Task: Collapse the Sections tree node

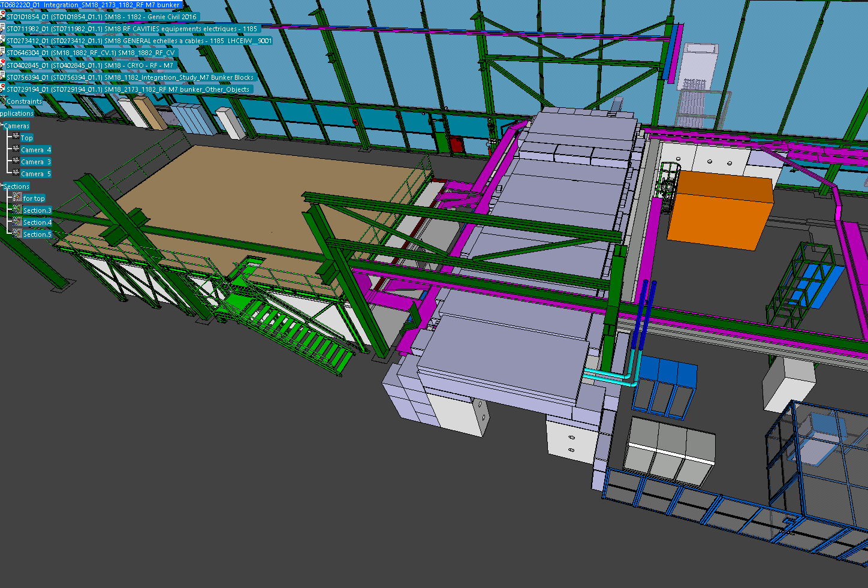Action: pos(2,186)
